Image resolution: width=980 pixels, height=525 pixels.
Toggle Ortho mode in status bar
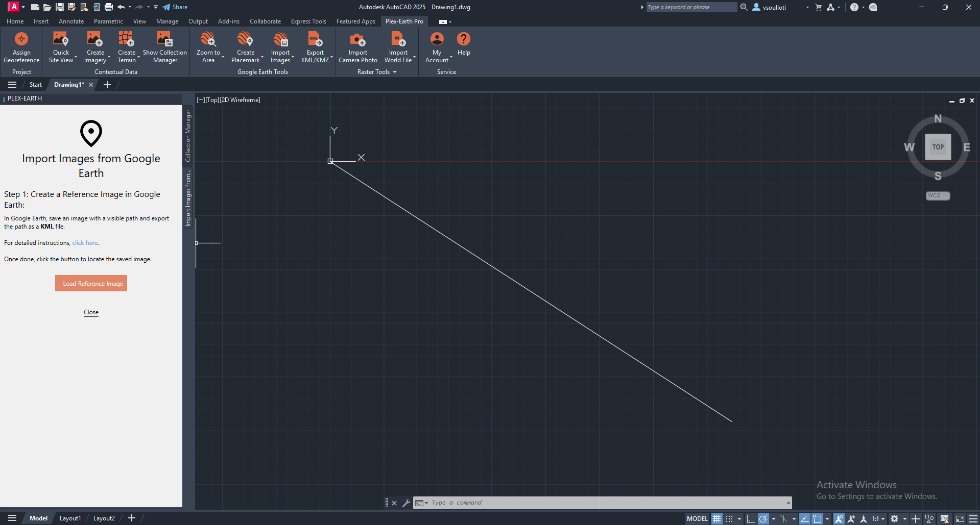[751, 519]
